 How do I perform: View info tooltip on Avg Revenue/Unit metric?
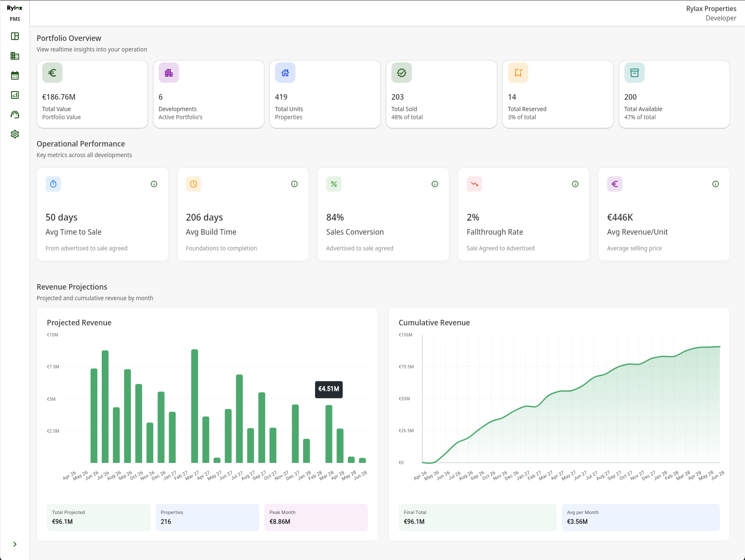[x=715, y=184]
